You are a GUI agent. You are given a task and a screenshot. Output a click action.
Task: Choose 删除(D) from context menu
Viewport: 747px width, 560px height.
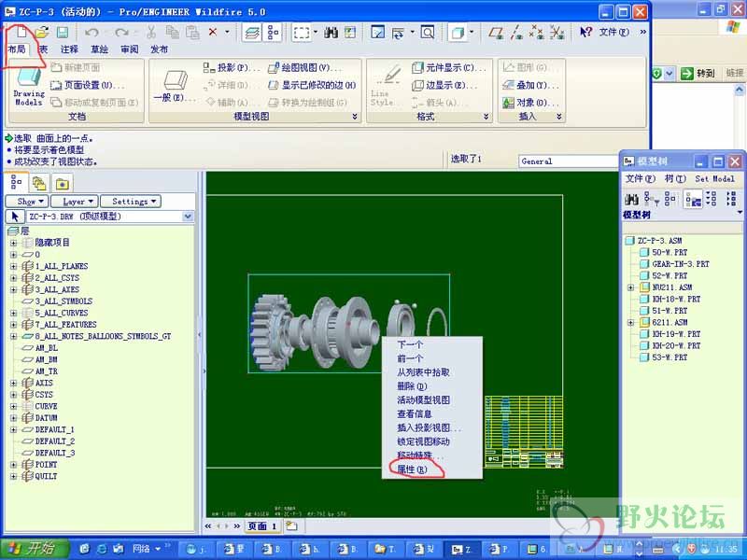(x=412, y=386)
